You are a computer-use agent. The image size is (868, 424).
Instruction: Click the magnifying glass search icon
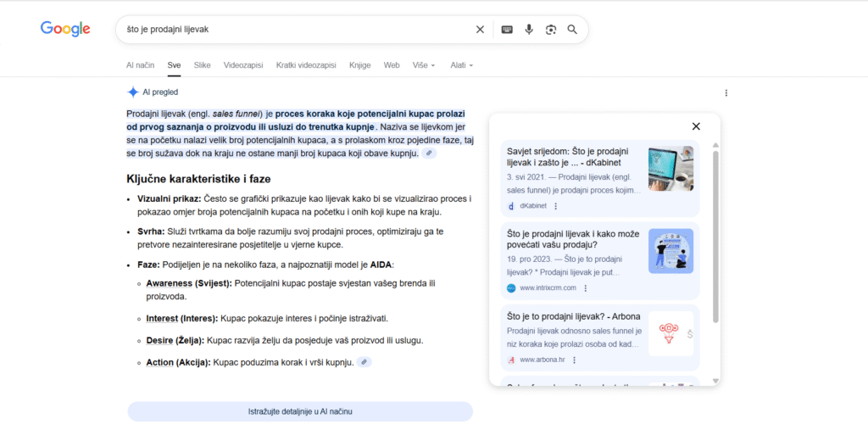(x=572, y=30)
